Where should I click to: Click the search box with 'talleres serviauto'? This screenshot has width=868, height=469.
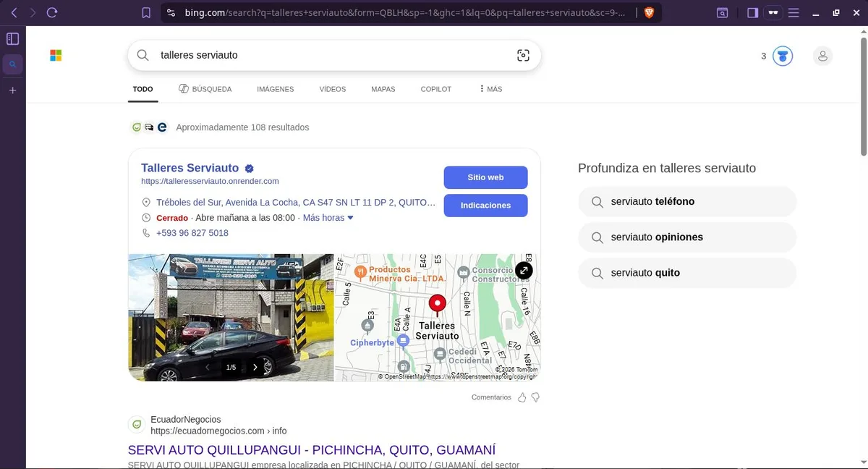[333, 55]
